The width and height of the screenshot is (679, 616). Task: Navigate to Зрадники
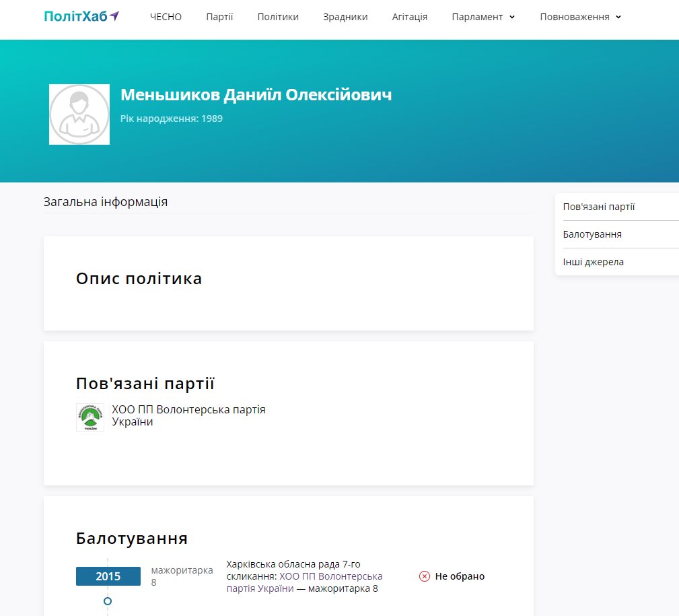point(345,17)
